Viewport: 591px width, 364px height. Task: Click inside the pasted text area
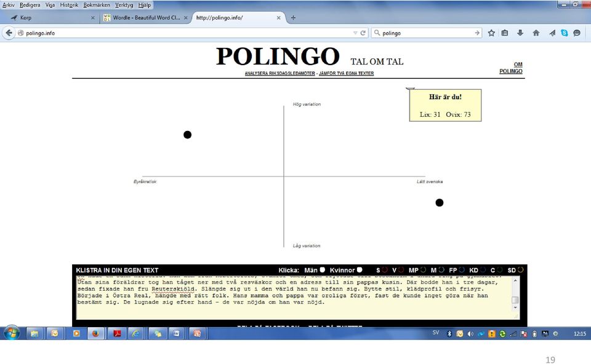294,298
